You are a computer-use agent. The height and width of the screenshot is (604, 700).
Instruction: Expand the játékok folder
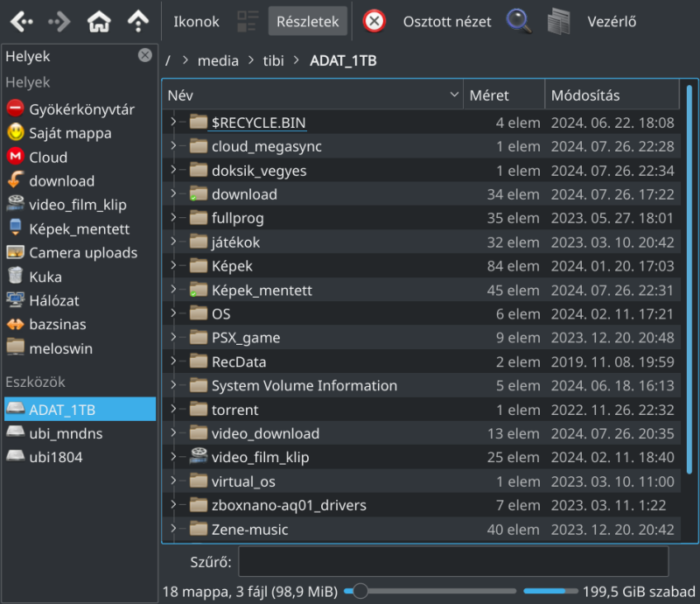(173, 242)
